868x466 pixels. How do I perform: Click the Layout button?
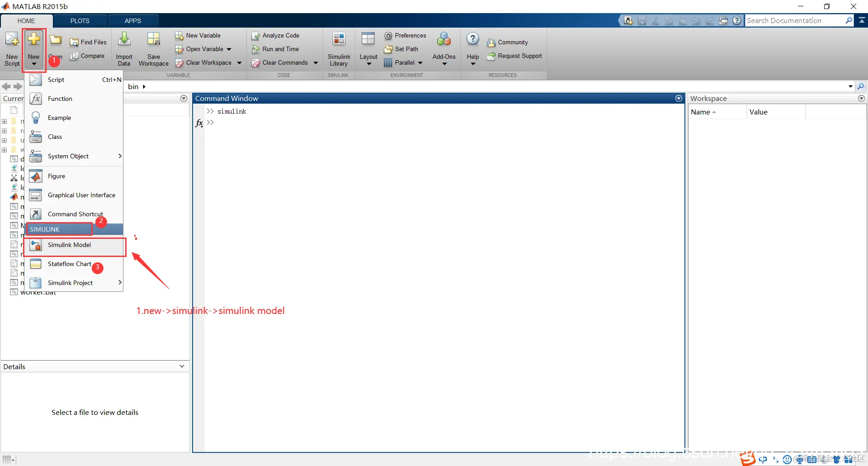[368, 49]
